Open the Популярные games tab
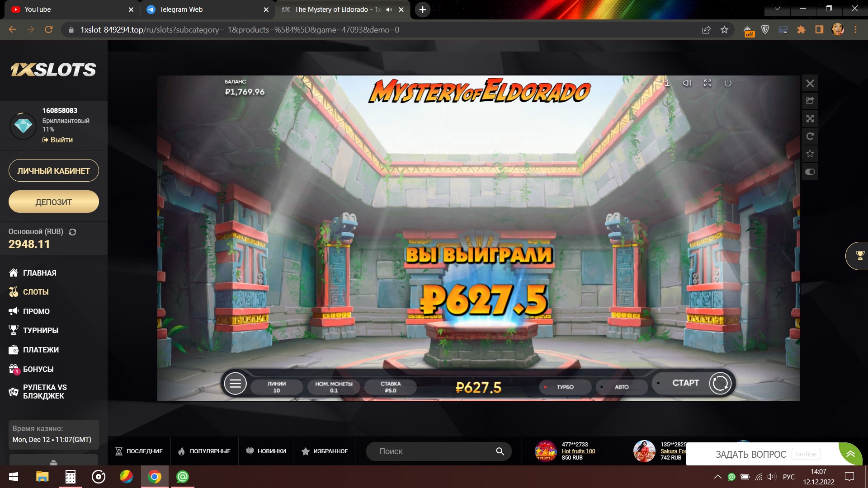The height and width of the screenshot is (488, 868). click(x=204, y=451)
